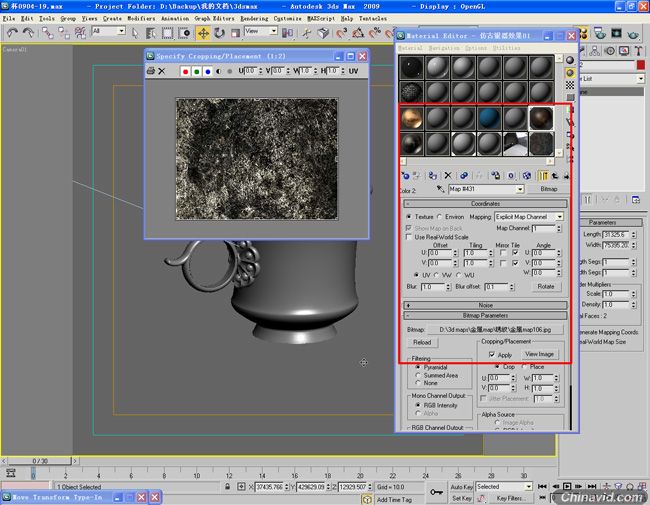Activate the Select and Scale tool
Viewport: 650px width, 505px height.
tap(235, 33)
